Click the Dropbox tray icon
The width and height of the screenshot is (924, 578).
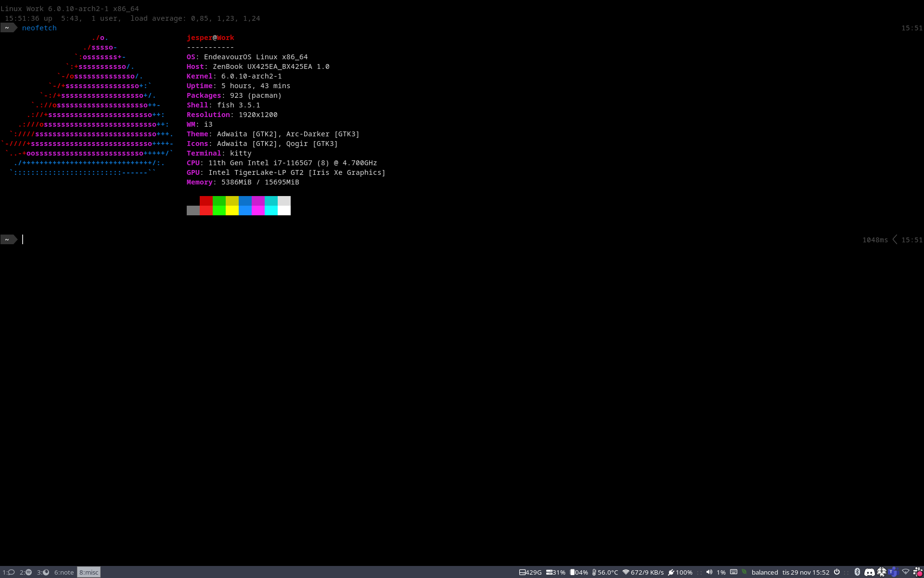pos(881,572)
